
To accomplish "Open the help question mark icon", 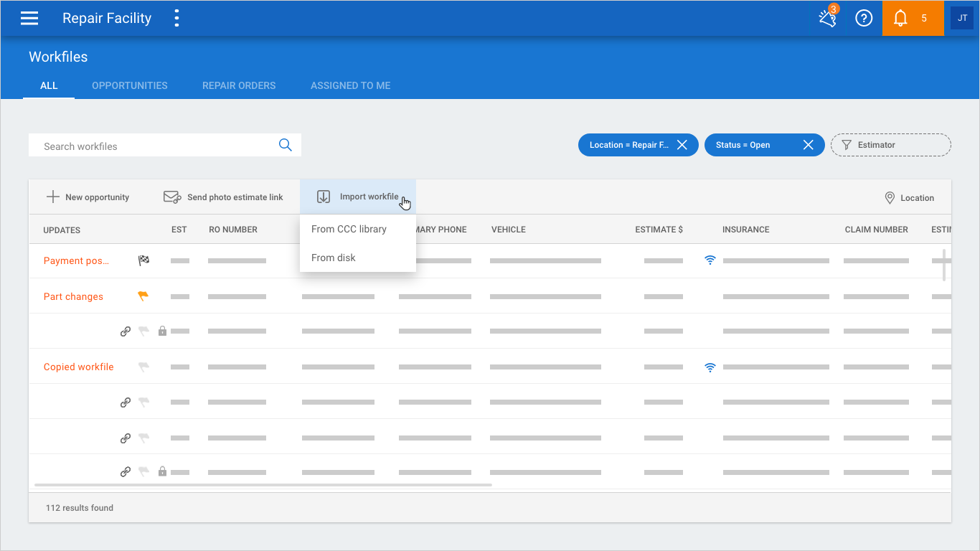I will point(864,19).
